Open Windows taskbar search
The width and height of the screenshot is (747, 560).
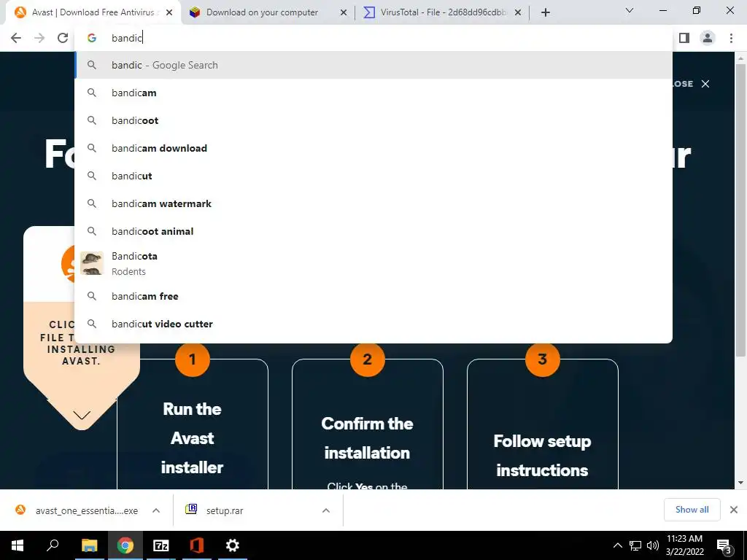(x=53, y=545)
